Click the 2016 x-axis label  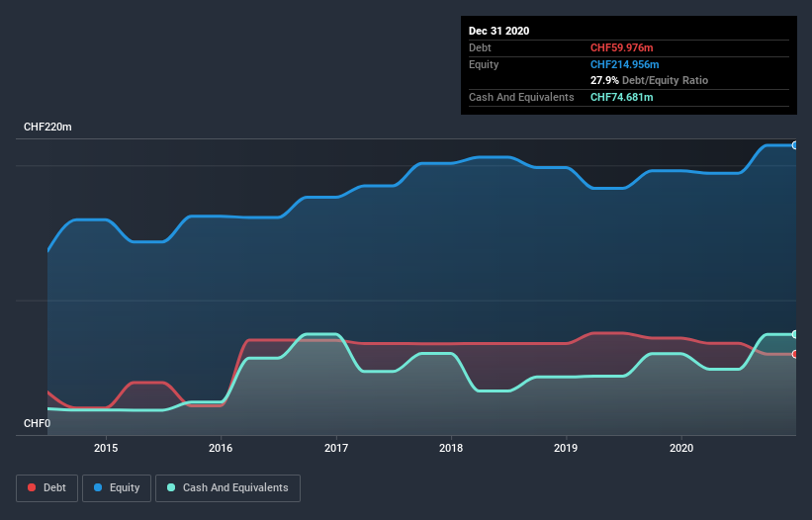tap(221, 448)
